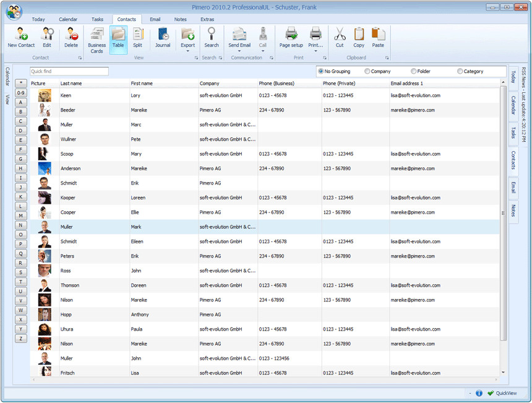532x403 pixels.
Task: Open the Print group dialog launcher
Action: click(325, 58)
